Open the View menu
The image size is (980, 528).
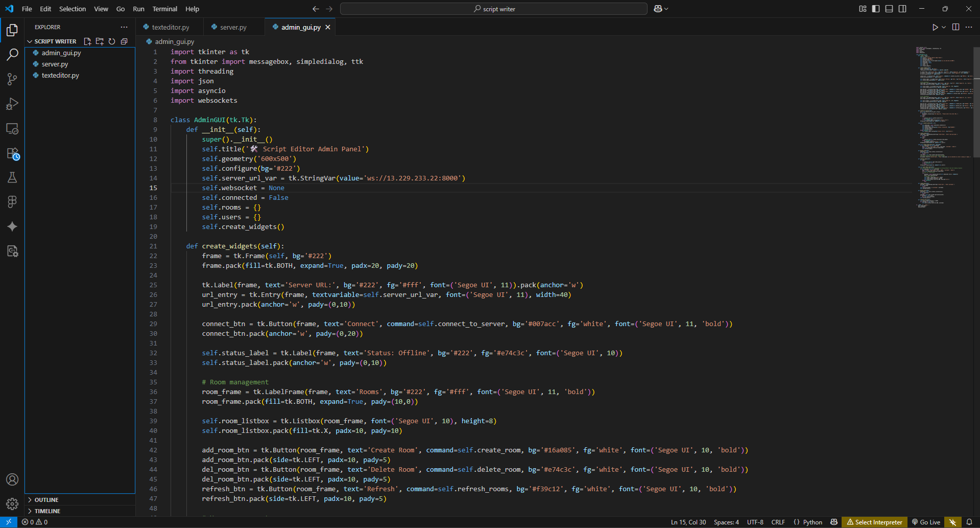click(x=101, y=9)
